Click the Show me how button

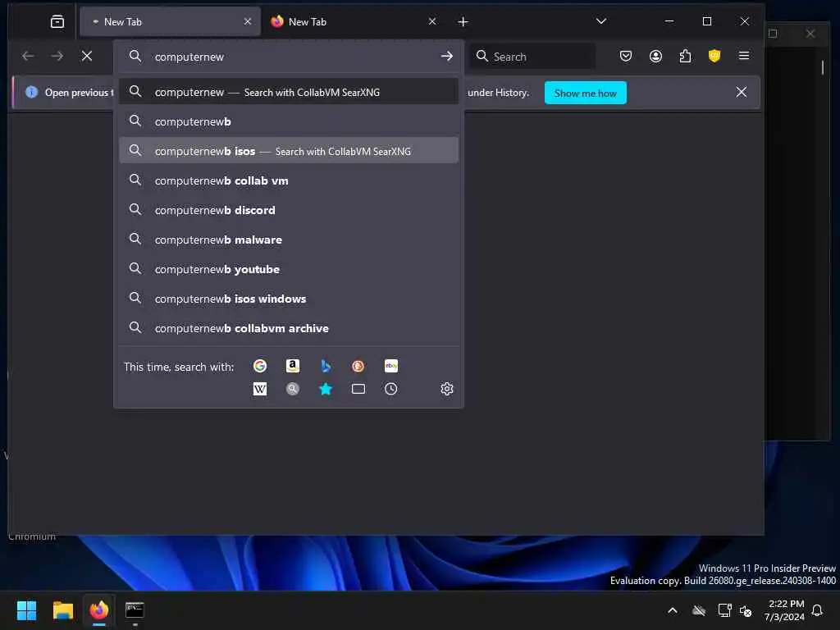(x=585, y=94)
